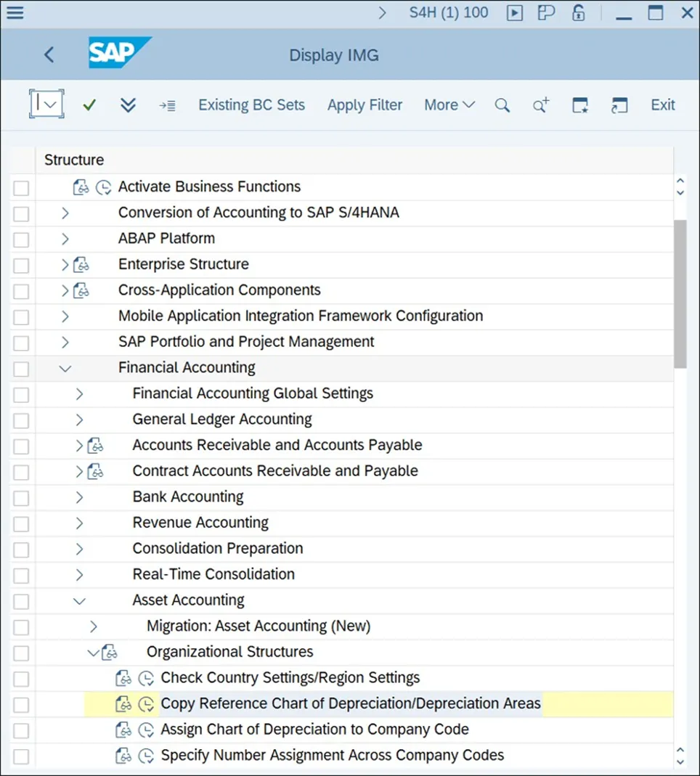Click the search-plus find next icon
700x776 pixels.
tap(541, 105)
